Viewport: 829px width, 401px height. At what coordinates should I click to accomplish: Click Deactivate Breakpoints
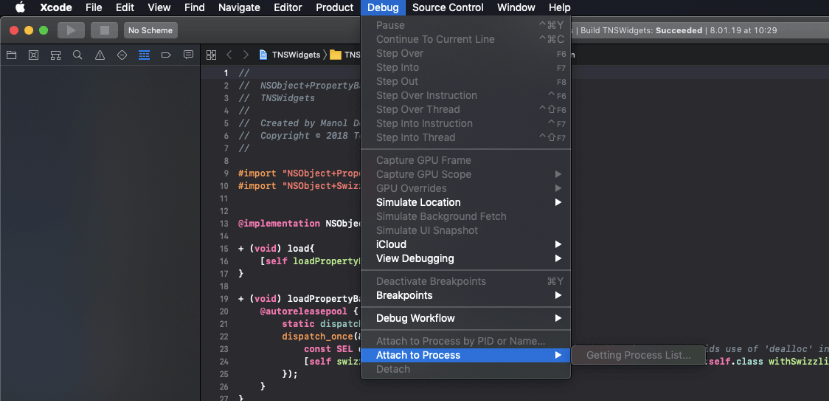click(x=465, y=281)
